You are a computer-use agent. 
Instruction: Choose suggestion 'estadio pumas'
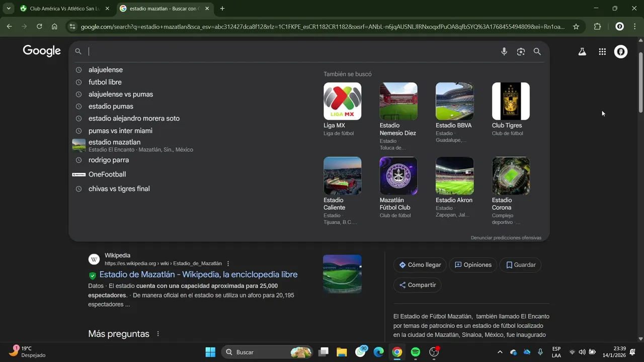click(x=111, y=106)
